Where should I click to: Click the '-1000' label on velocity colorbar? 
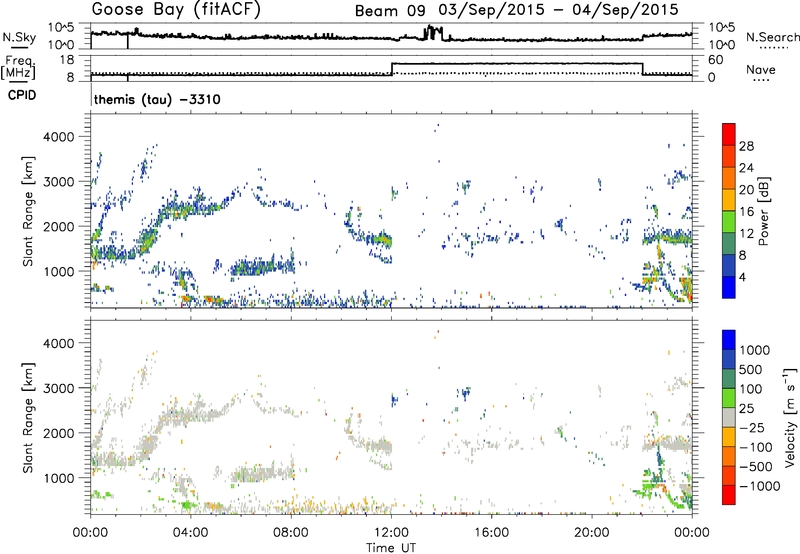[760, 486]
